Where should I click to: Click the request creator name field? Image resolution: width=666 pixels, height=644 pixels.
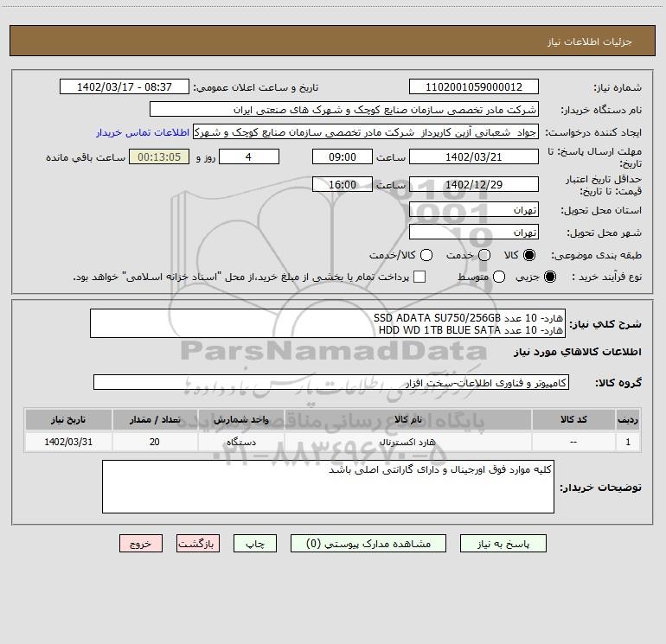(x=366, y=132)
